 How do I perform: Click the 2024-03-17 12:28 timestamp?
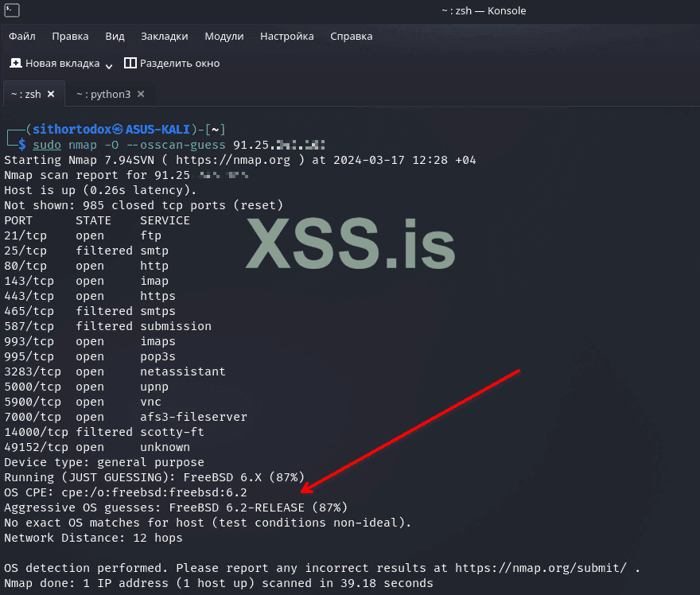pos(391,160)
